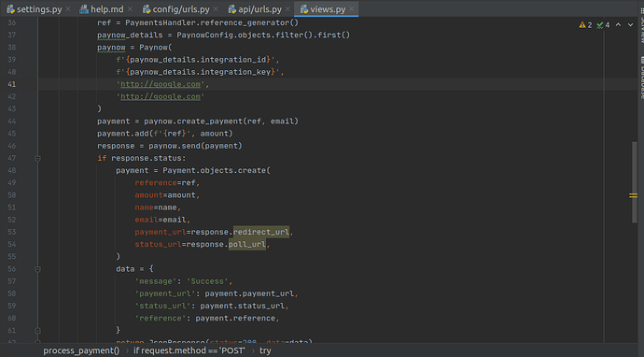The width and height of the screenshot is (644, 357).
Task: Click the Python file icon on config/urls.py tab
Action: pos(147,9)
